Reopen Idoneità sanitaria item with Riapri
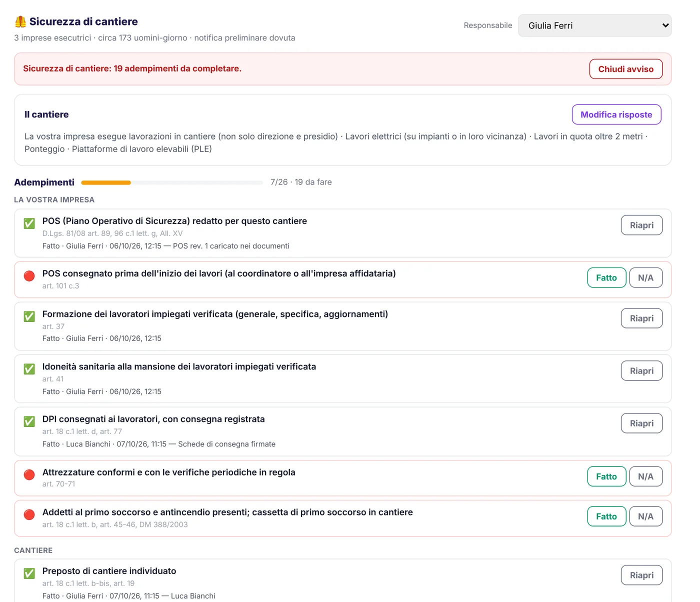This screenshot has width=700, height=602. tap(642, 370)
